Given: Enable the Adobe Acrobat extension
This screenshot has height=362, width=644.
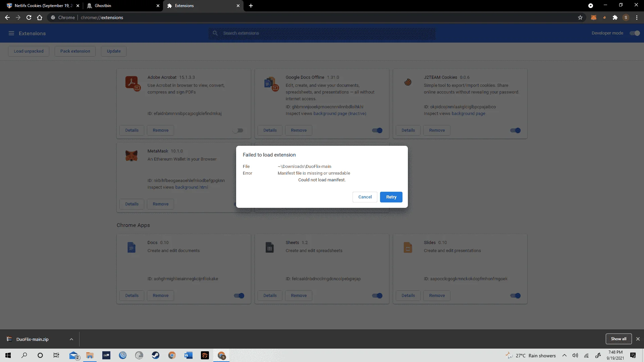Looking at the screenshot, I should pyautogui.click(x=239, y=130).
